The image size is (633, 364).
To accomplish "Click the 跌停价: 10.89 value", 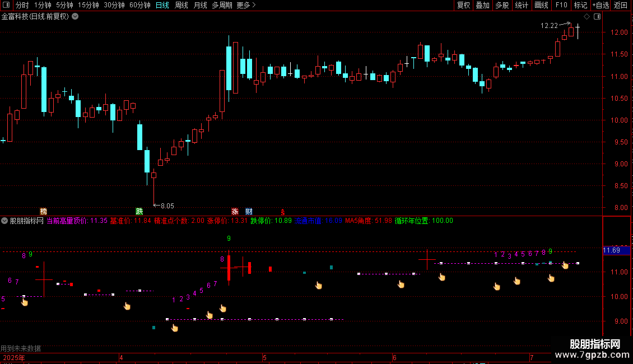I will point(271,221).
